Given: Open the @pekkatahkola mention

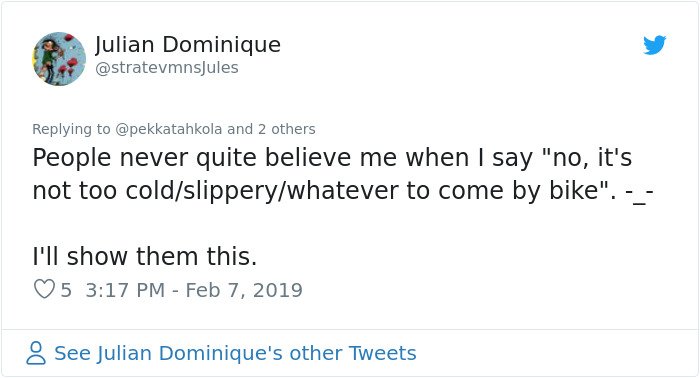Looking at the screenshot, I should tap(168, 129).
